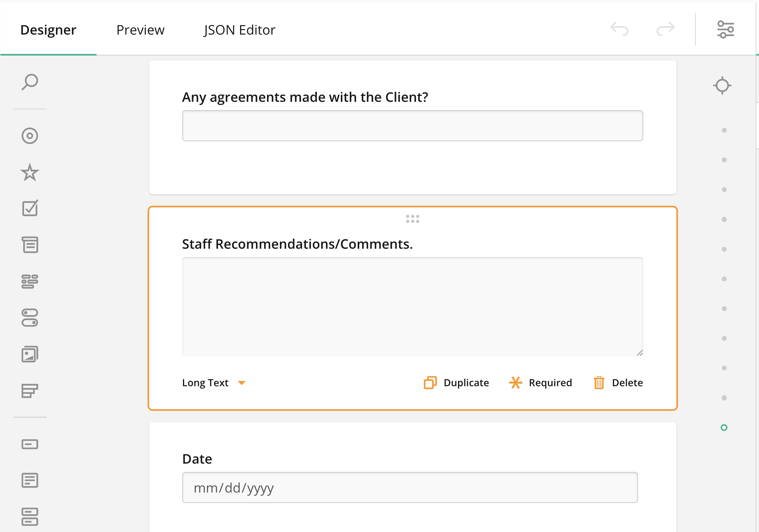Add a Dropdown question from toolbox
The height and width of the screenshot is (532, 759).
30,245
